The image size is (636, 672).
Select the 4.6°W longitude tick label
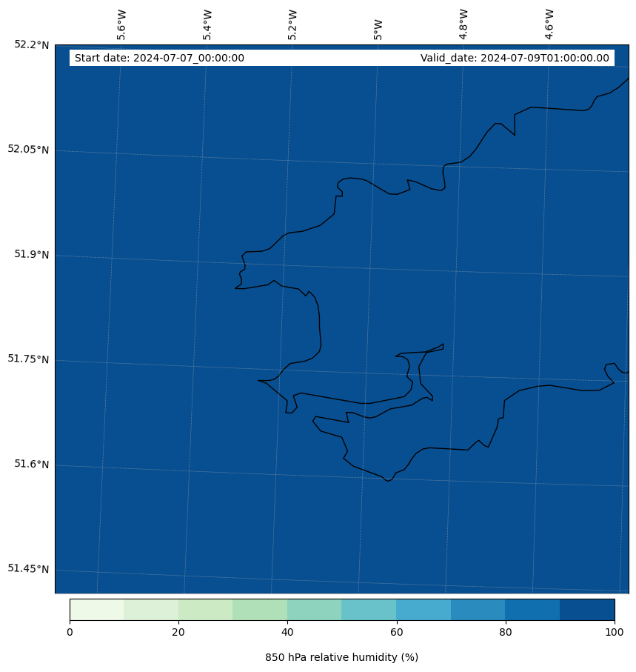pos(549,24)
